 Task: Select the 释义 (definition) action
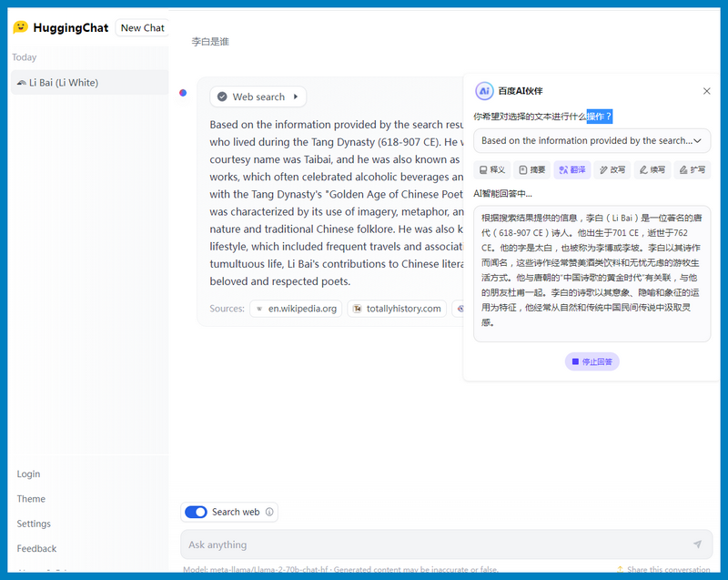492,170
